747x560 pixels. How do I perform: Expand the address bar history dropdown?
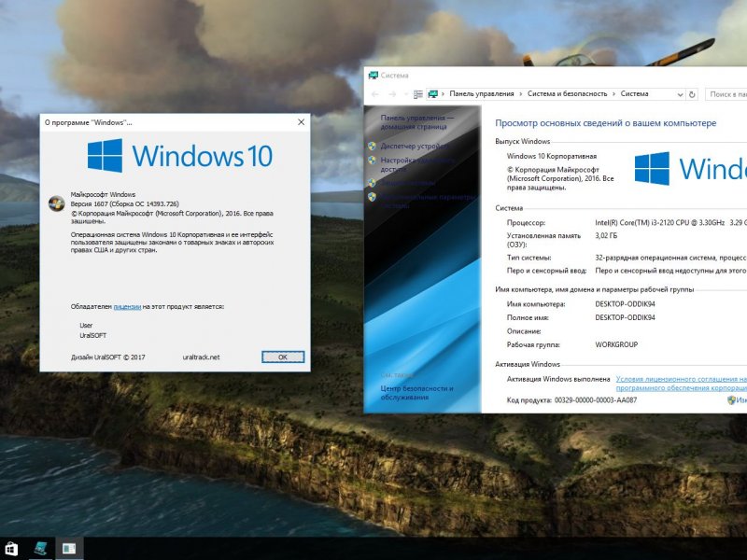tap(680, 94)
